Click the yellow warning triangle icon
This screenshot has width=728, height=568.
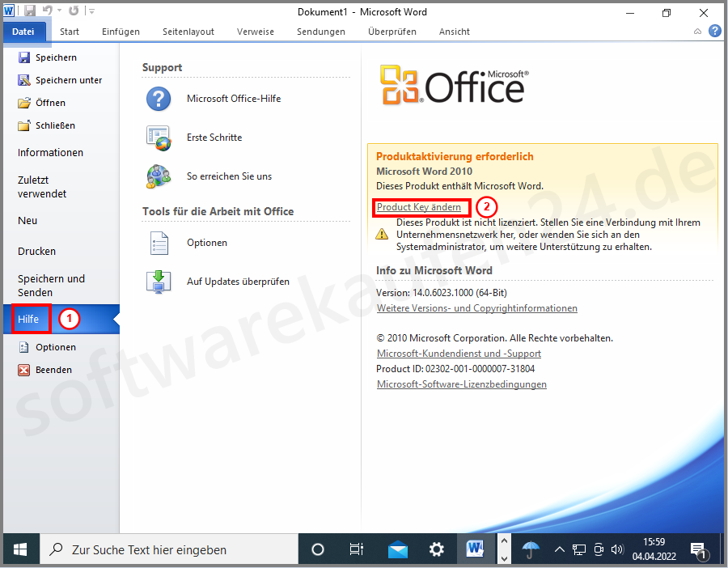(x=382, y=234)
